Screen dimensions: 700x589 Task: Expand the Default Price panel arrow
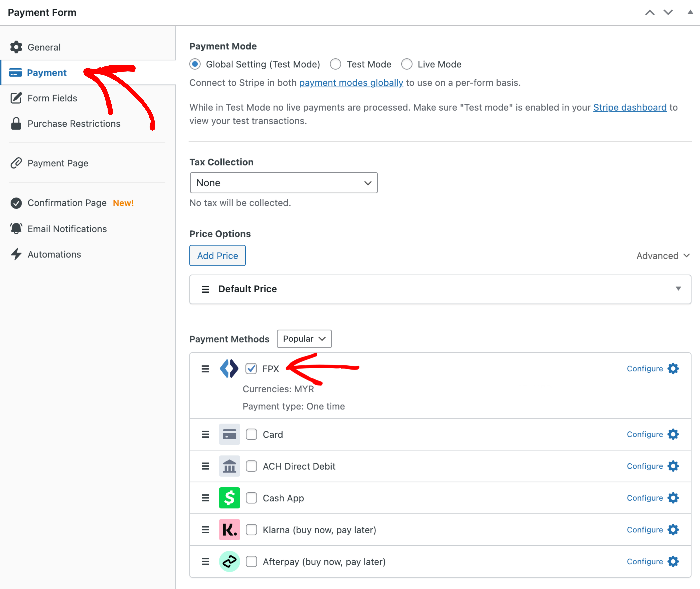pyautogui.click(x=678, y=289)
